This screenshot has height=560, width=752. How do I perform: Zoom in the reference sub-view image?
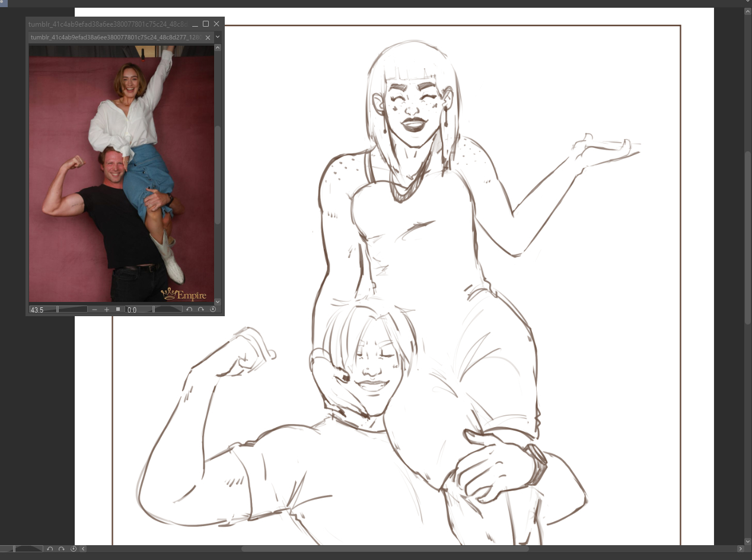click(x=107, y=310)
